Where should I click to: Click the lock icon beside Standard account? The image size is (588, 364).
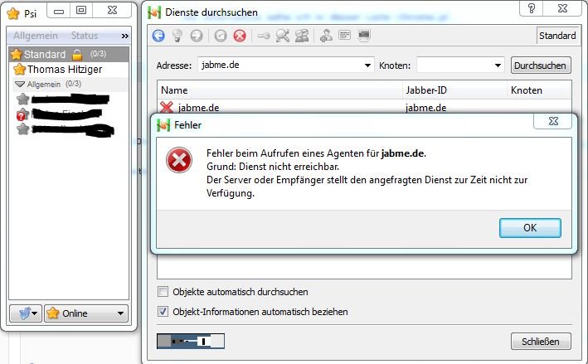(x=77, y=55)
